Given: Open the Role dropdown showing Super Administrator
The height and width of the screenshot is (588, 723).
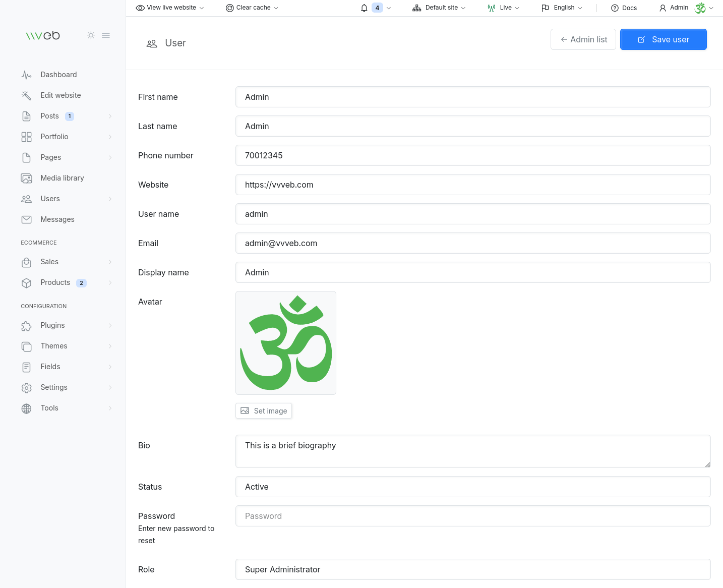Looking at the screenshot, I should click(x=472, y=569).
